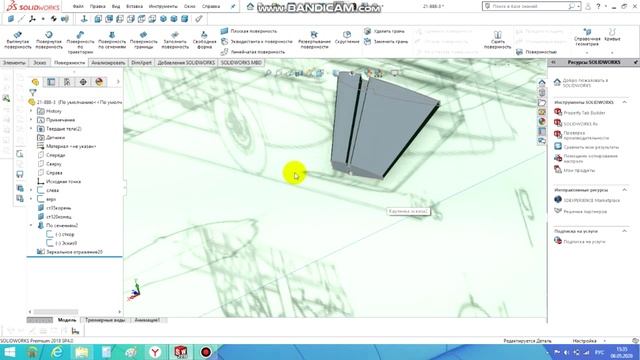640x360 pixels.
Task: Open FeatureManager design tree tab icon
Action: tap(36, 82)
